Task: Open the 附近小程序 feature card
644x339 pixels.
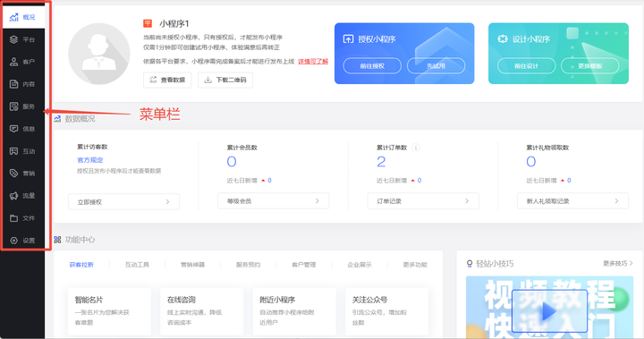Action: 294,311
